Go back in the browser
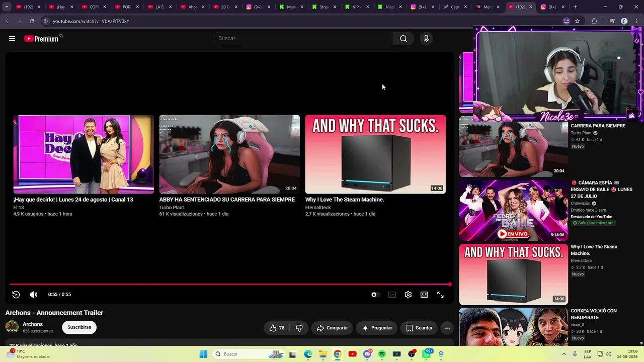Viewport: 644px width, 362px height. pos(8,21)
